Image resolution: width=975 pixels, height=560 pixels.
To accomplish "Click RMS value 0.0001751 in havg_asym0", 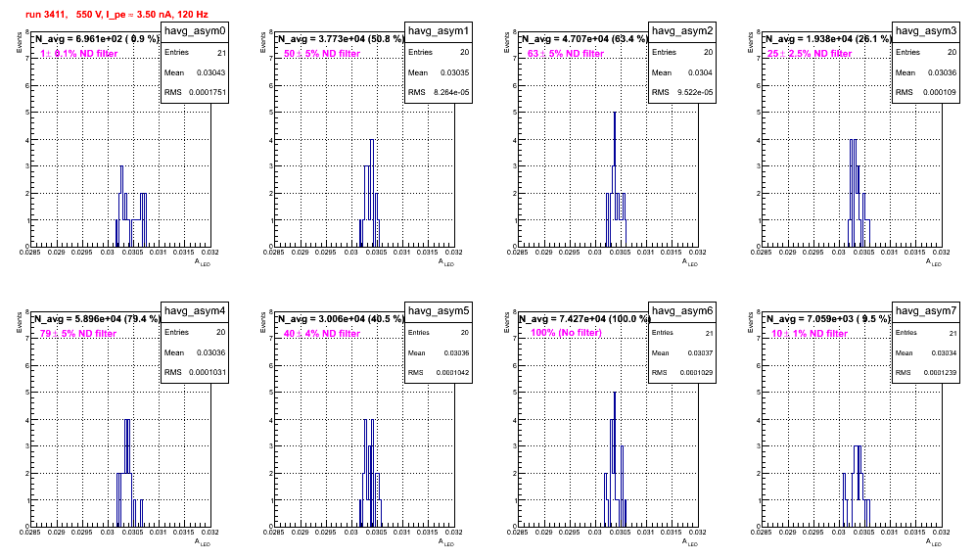I will [208, 92].
